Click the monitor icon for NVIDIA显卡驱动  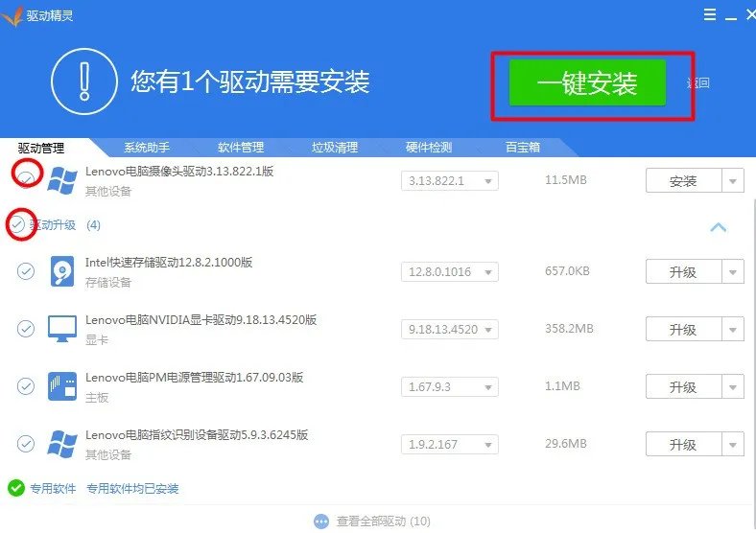click(x=62, y=329)
